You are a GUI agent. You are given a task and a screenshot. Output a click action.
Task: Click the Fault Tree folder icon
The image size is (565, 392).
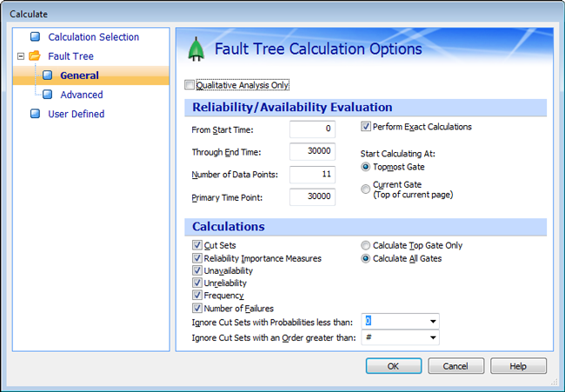click(35, 56)
